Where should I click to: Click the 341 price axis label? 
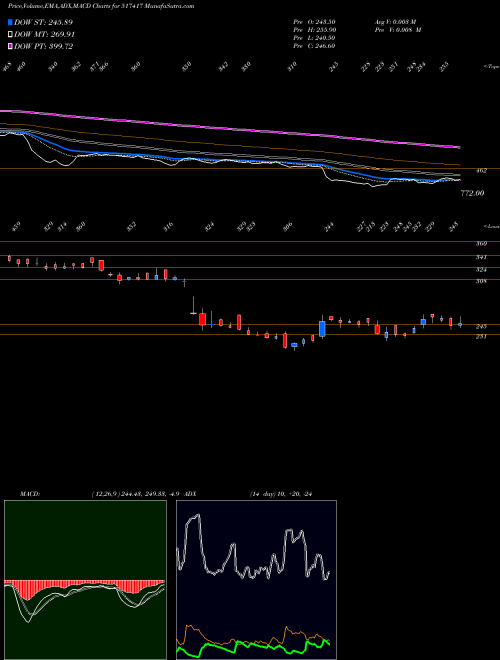pyautogui.click(x=481, y=257)
